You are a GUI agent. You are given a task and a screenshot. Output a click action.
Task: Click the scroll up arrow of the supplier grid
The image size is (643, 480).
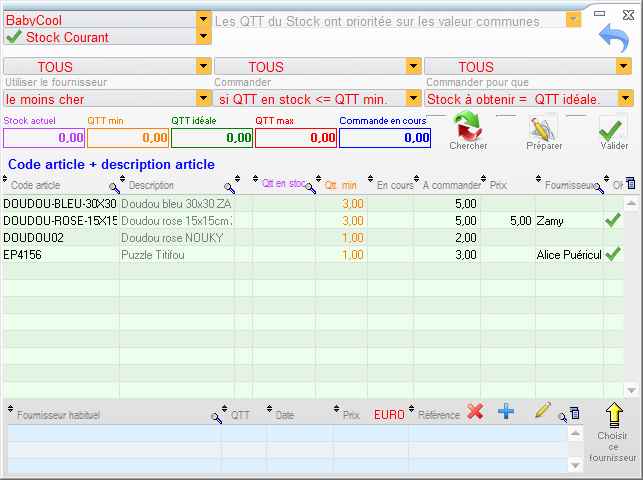(575, 433)
